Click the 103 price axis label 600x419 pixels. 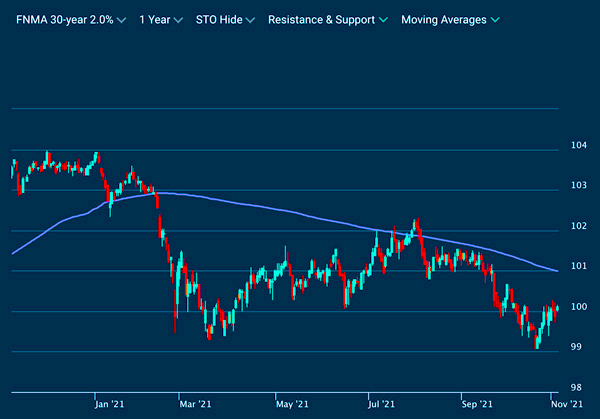[577, 185]
